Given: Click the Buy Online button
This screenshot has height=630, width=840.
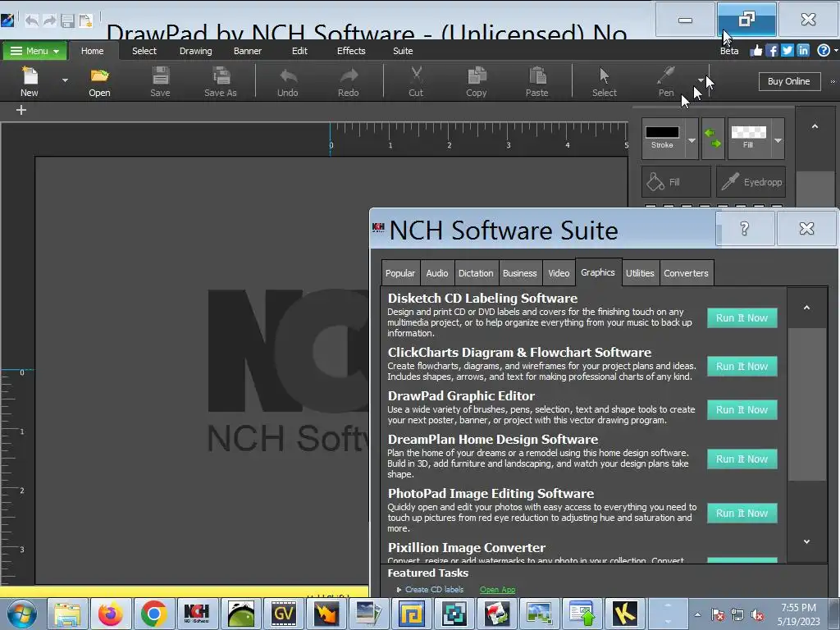Looking at the screenshot, I should 789,81.
